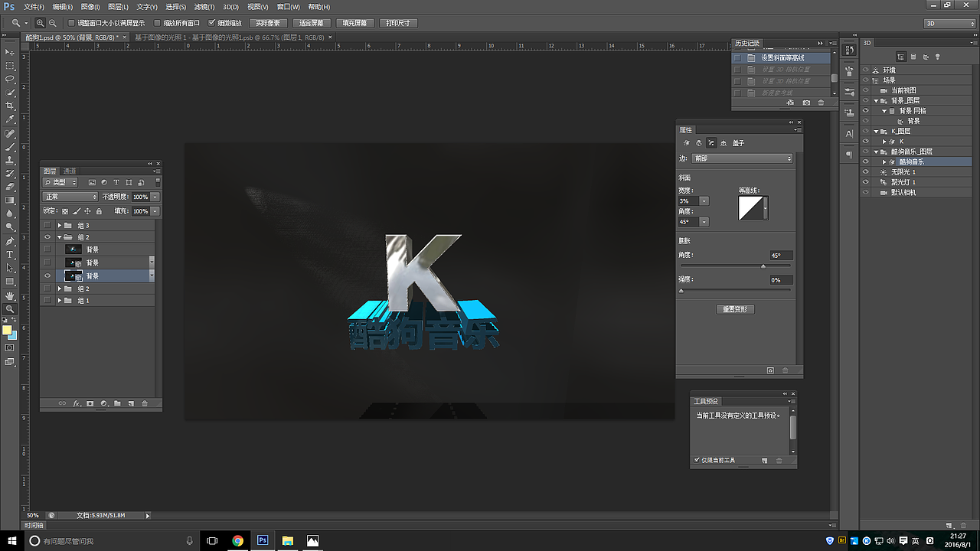The image size is (980, 551).
Task: Click the zoom-out magnifier in options bar
Action: [51, 23]
